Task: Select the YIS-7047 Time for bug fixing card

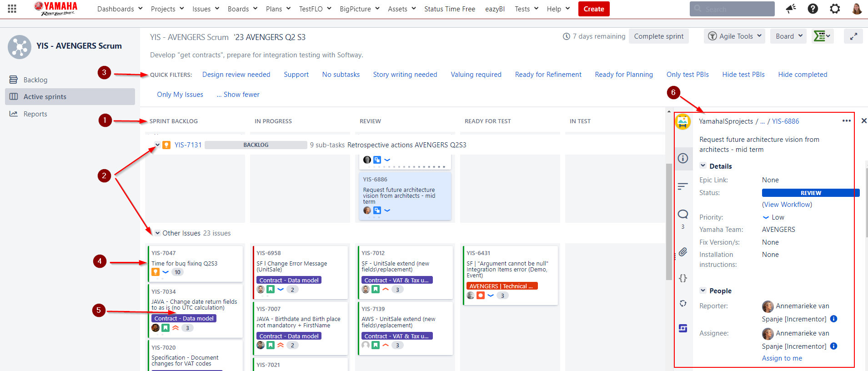Action: pos(195,264)
